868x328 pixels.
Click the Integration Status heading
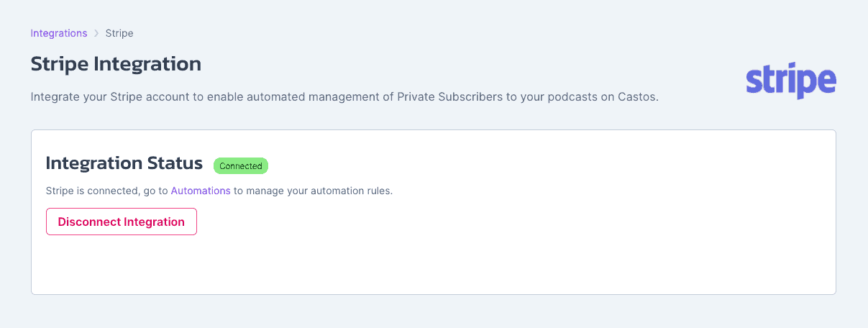pos(124,163)
